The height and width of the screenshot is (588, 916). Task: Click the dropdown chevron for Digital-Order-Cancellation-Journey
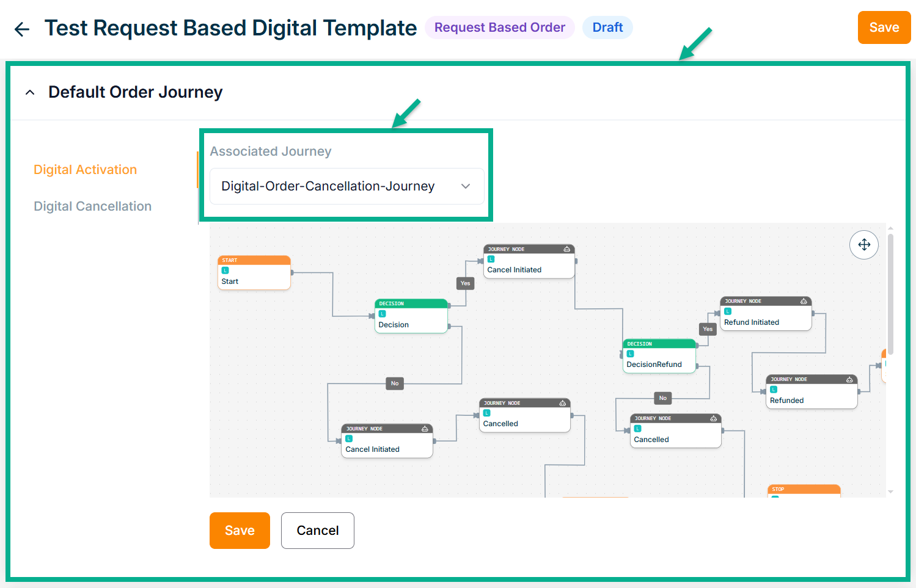[466, 186]
